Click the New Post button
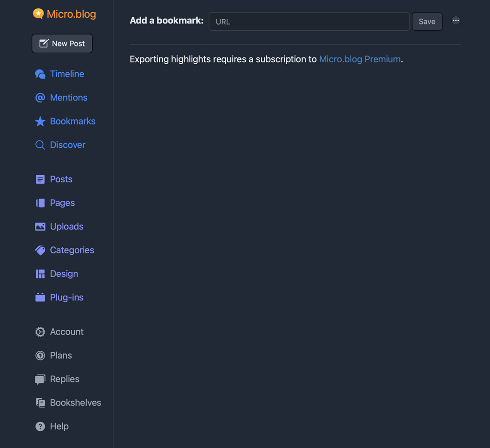Image resolution: width=490 pixels, height=448 pixels. (x=62, y=43)
